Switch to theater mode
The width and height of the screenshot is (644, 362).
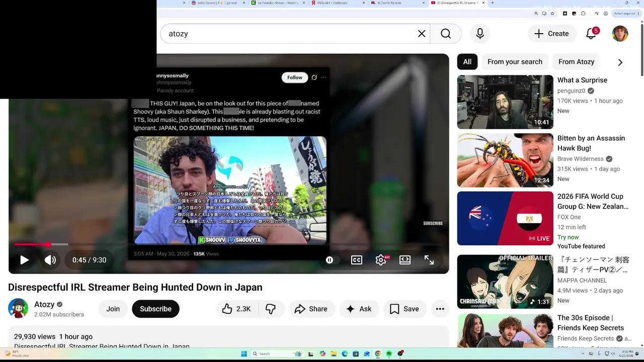[x=405, y=260]
